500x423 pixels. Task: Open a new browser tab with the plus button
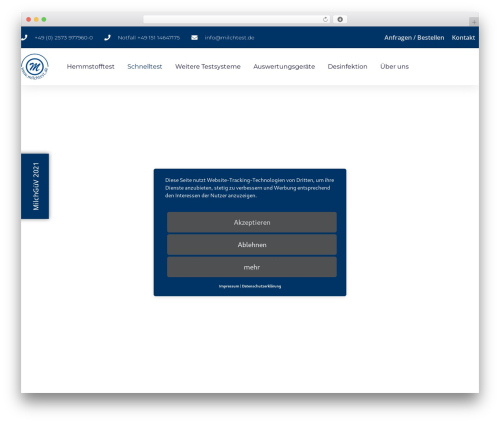[x=474, y=22]
